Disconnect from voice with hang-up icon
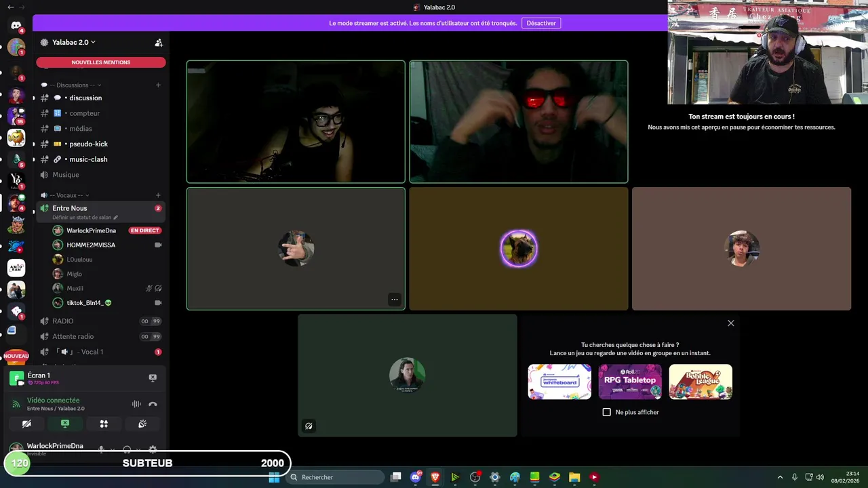The width and height of the screenshot is (868, 488). pyautogui.click(x=153, y=404)
